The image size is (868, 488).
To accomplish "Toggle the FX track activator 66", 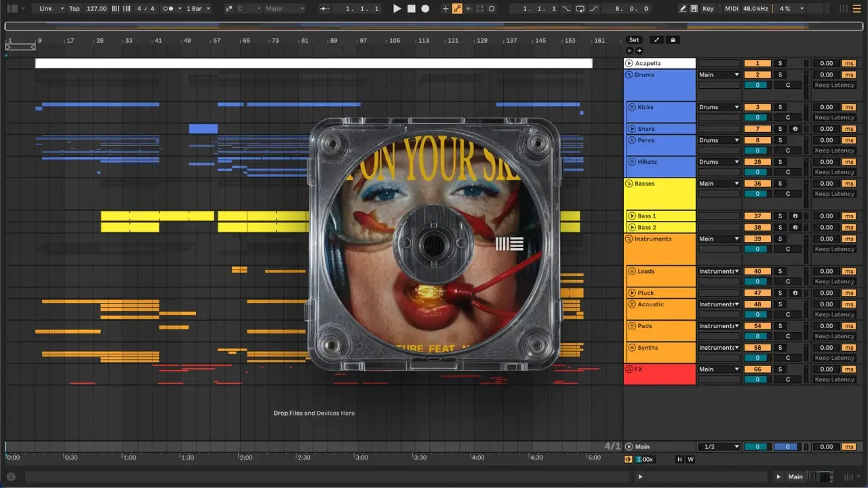I will [757, 369].
